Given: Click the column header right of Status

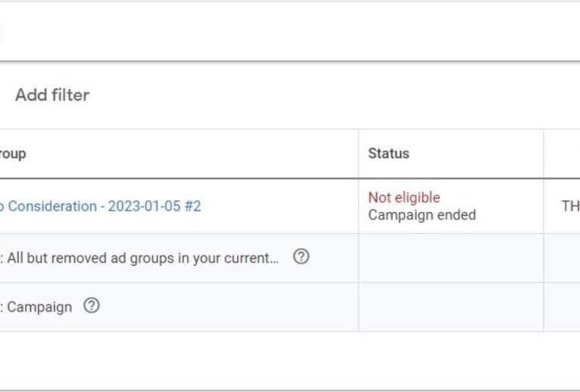Looking at the screenshot, I should (x=562, y=153).
